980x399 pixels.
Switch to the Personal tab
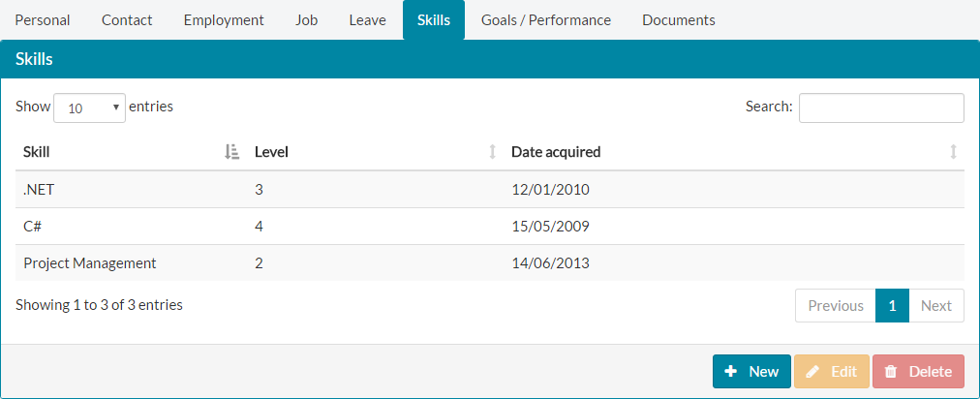pyautogui.click(x=43, y=19)
